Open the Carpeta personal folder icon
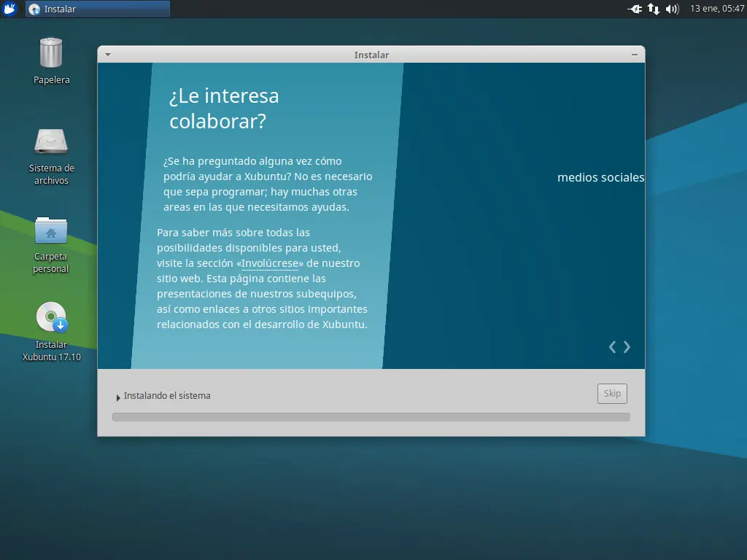The height and width of the screenshot is (560, 747). [x=51, y=230]
